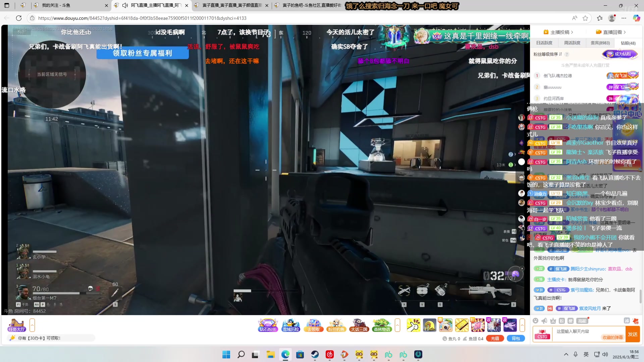The height and width of the screenshot is (362, 644).
Task: Open the 钻石粉丝 diamond fan activity
Action: click(268, 325)
